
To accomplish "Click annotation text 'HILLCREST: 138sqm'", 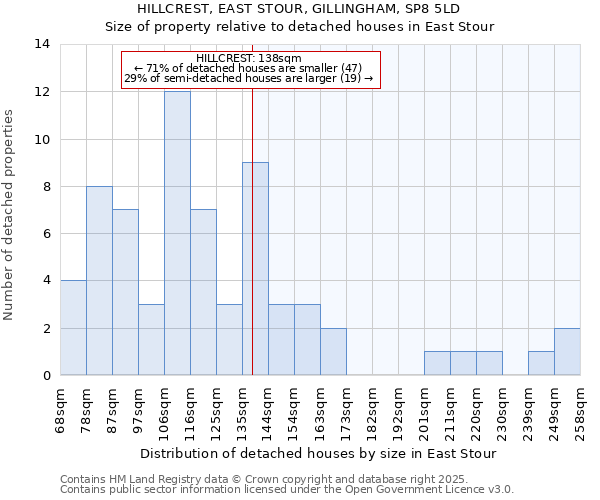I will tap(249, 58).
